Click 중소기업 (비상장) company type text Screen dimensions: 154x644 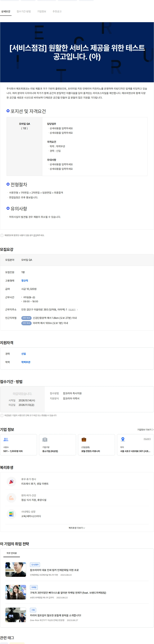pos(50,451)
